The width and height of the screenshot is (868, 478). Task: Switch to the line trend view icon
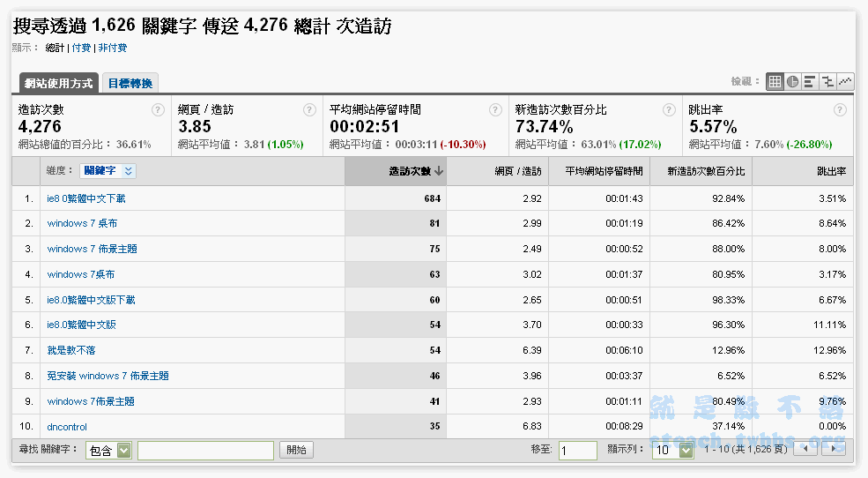coord(845,81)
